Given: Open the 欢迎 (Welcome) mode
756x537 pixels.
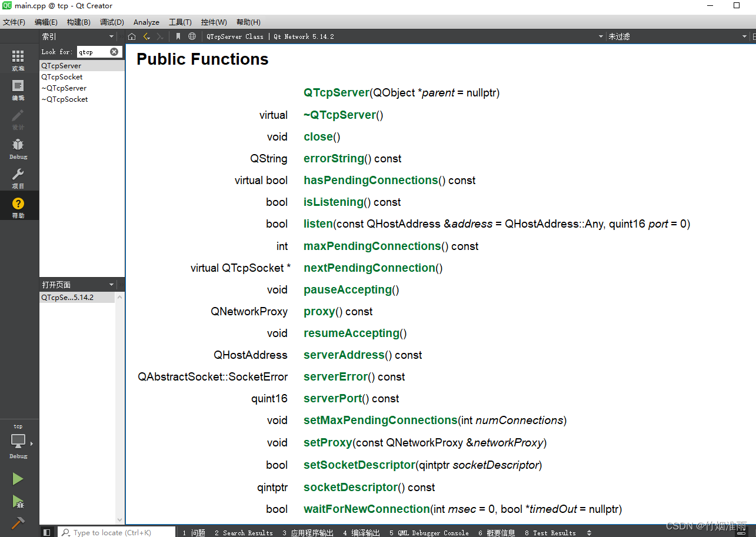Looking at the screenshot, I should tap(18, 60).
